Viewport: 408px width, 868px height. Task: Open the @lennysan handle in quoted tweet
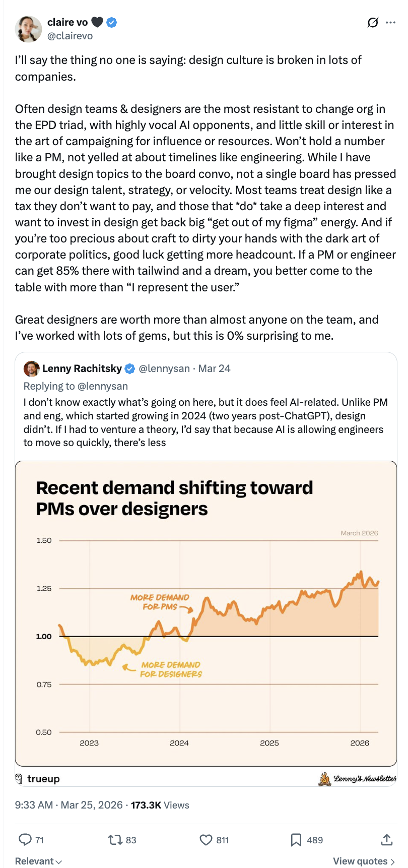[164, 368]
